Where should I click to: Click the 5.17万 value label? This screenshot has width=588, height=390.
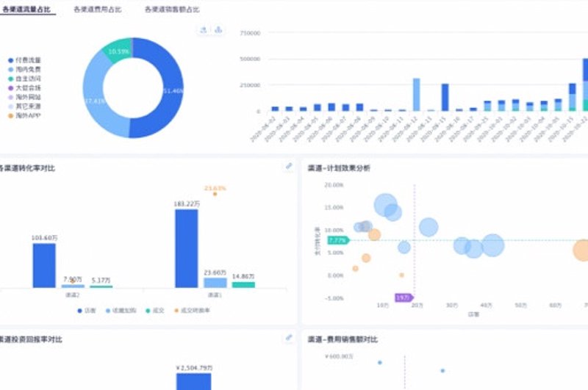tap(101, 281)
